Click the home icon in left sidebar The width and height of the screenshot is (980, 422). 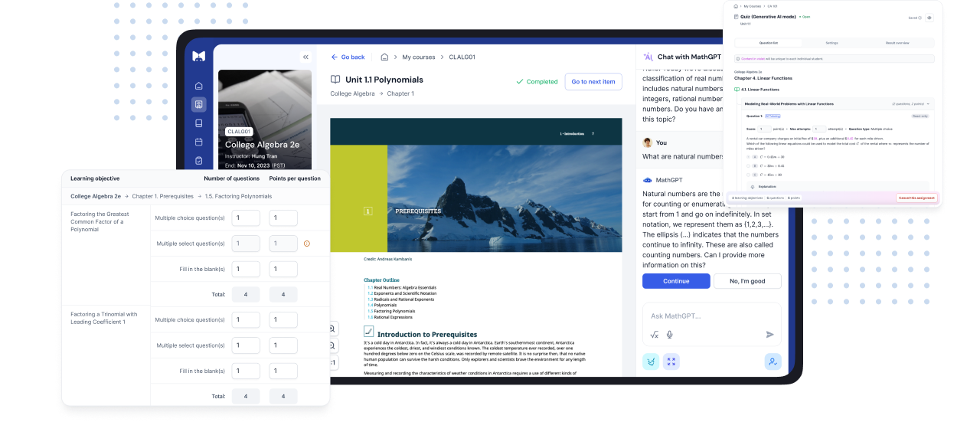(x=199, y=86)
